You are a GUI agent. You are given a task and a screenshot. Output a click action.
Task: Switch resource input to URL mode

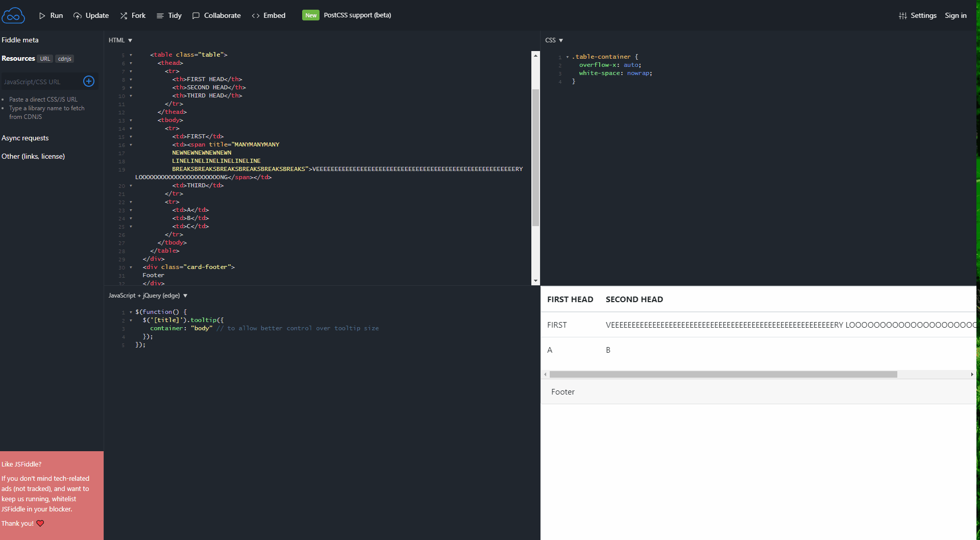(45, 58)
